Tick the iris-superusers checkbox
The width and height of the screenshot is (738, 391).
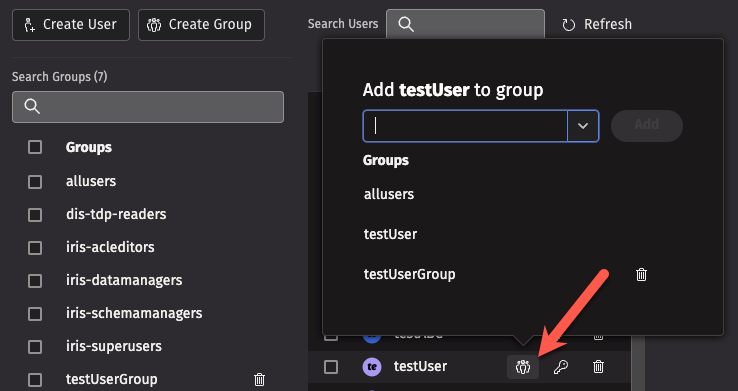click(35, 347)
